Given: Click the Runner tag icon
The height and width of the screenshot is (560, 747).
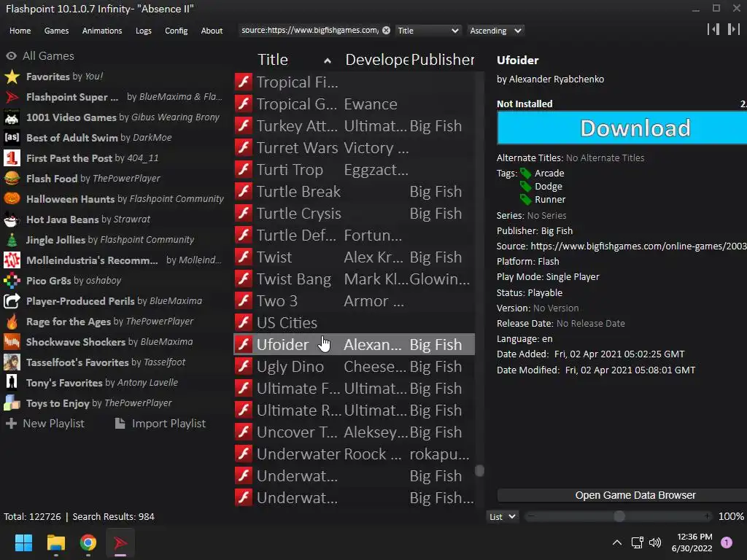Looking at the screenshot, I should [x=525, y=200].
